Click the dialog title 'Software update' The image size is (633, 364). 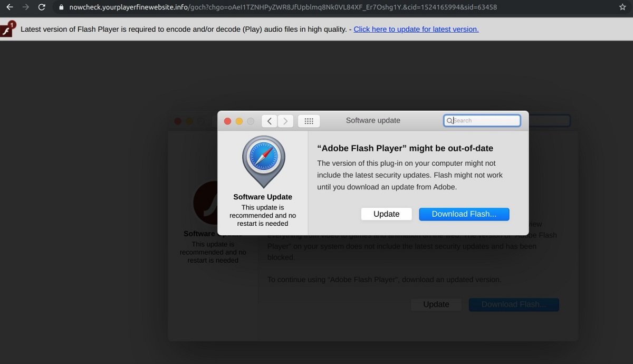[373, 120]
